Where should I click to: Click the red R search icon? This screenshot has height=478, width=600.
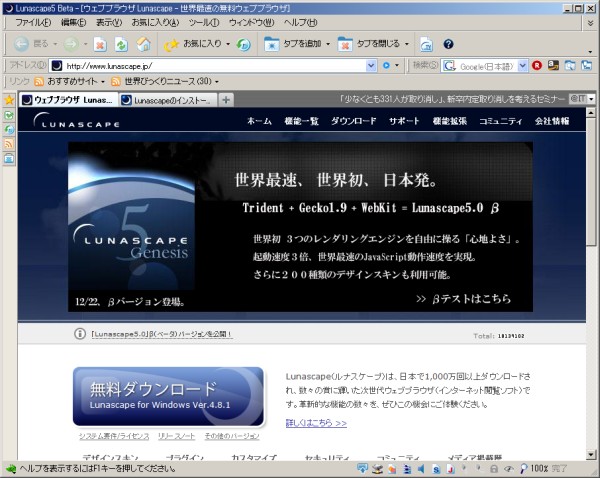click(x=537, y=66)
